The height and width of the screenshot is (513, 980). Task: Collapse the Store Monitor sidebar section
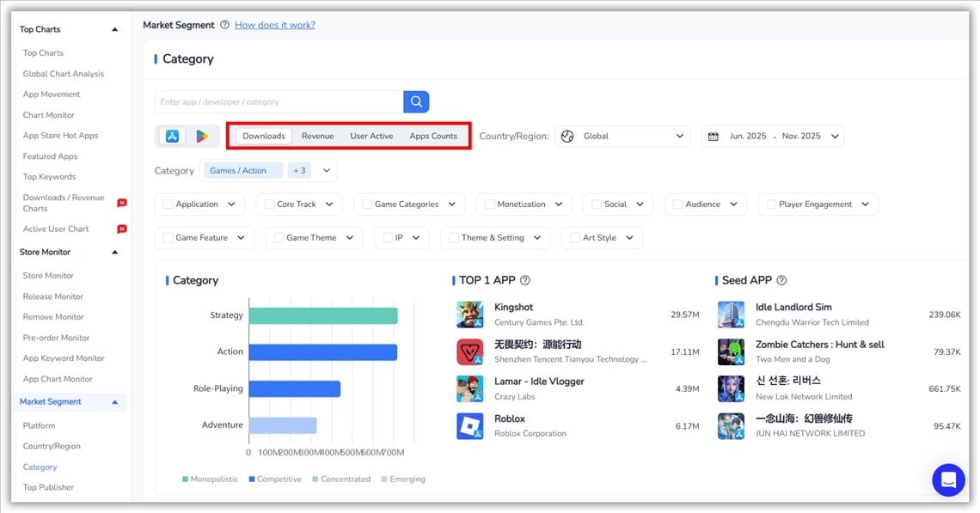pyautogui.click(x=115, y=253)
